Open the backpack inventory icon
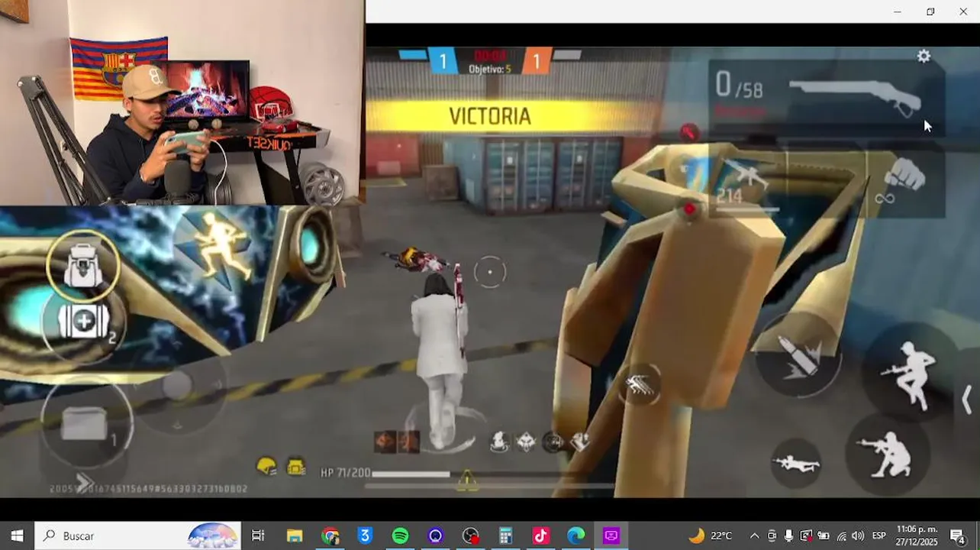Screen dimensions: 980x550 click(x=82, y=266)
